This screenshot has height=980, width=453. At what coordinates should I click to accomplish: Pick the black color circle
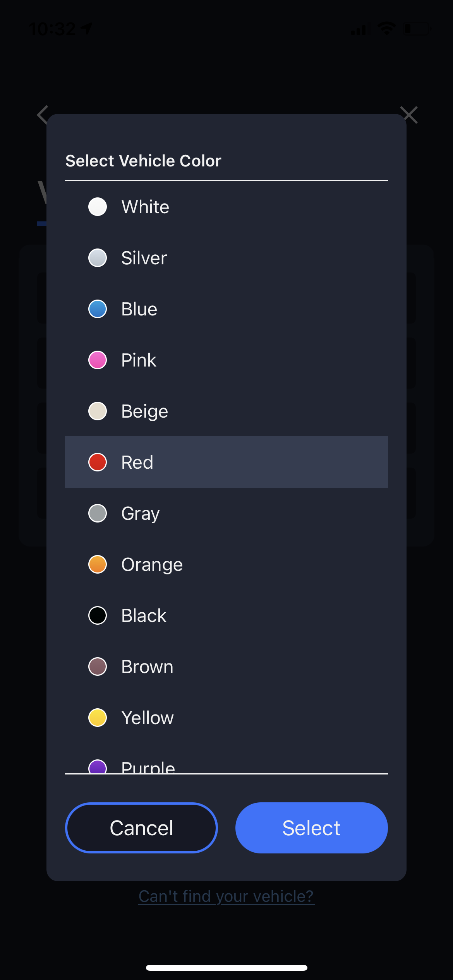pyautogui.click(x=98, y=616)
